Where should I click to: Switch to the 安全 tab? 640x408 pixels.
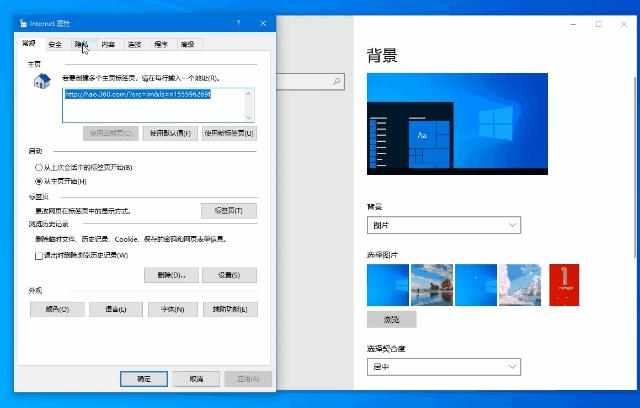click(x=55, y=44)
